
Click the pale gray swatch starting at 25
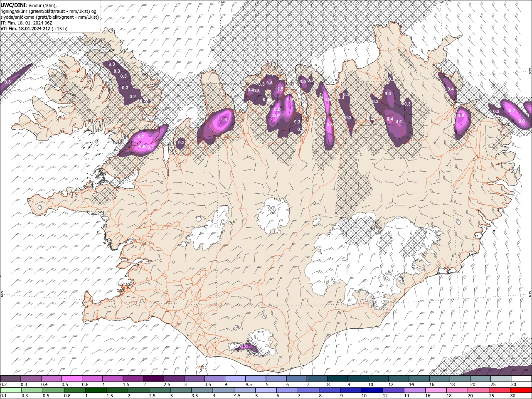[x=501, y=379]
